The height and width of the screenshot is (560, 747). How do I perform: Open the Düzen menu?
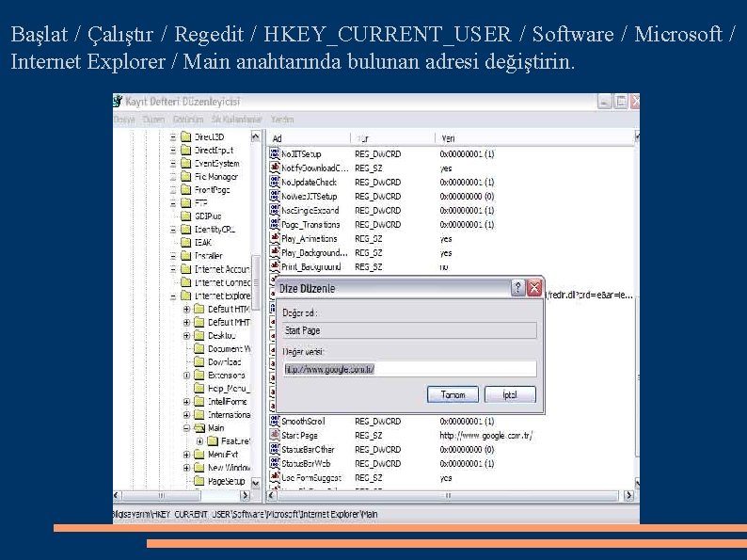coord(154,120)
